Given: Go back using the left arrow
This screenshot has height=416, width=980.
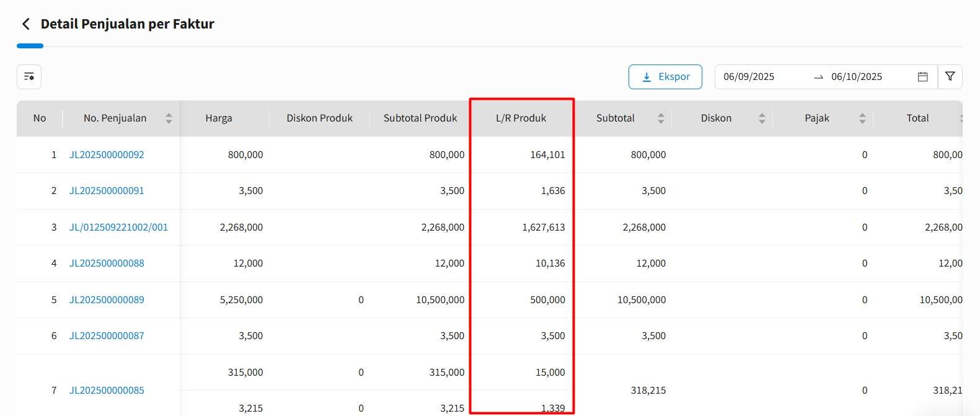Looking at the screenshot, I should click(25, 24).
